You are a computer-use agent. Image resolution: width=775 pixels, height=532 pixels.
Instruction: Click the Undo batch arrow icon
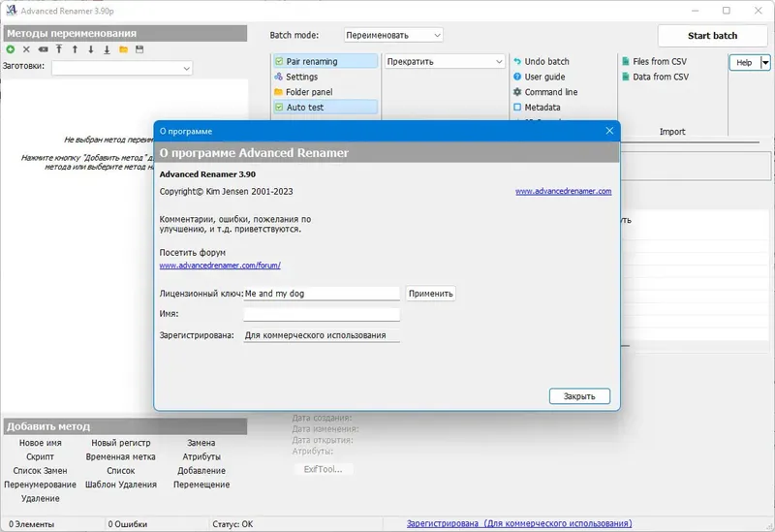[517, 61]
